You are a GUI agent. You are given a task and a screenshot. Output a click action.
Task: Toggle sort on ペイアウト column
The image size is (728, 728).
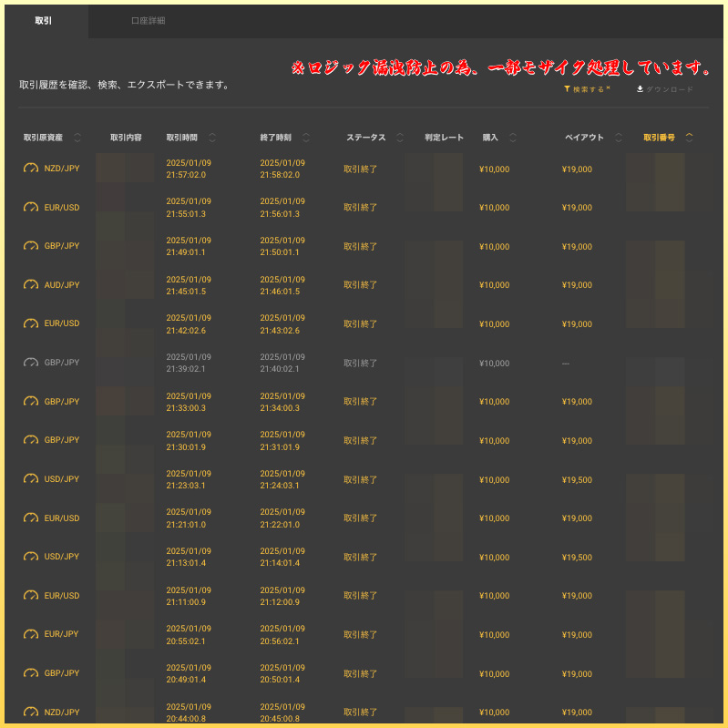point(619,138)
